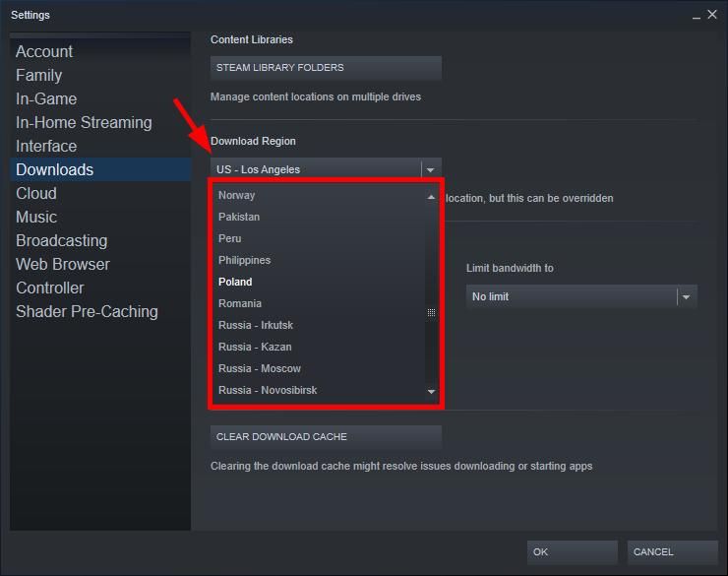
Task: Select Philippines from the dropdown list
Action: [245, 260]
